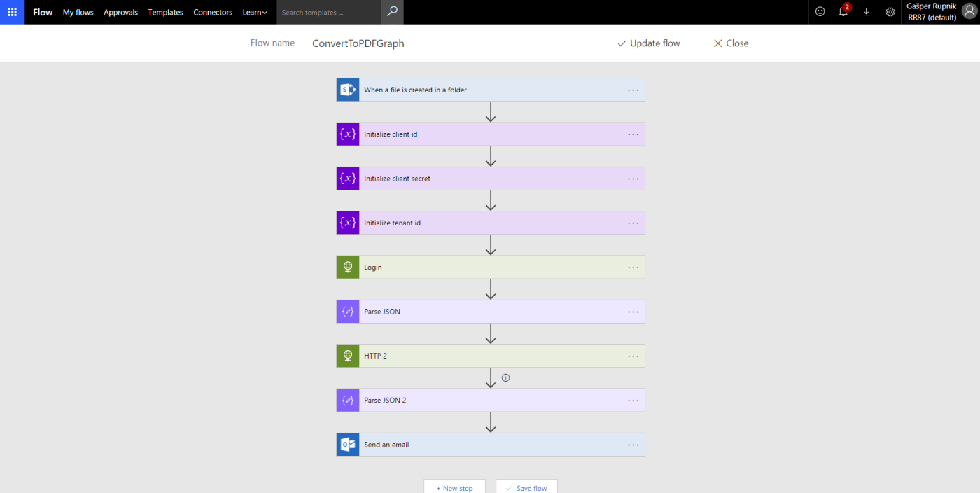Add a New step
The height and width of the screenshot is (493, 980).
click(x=454, y=487)
